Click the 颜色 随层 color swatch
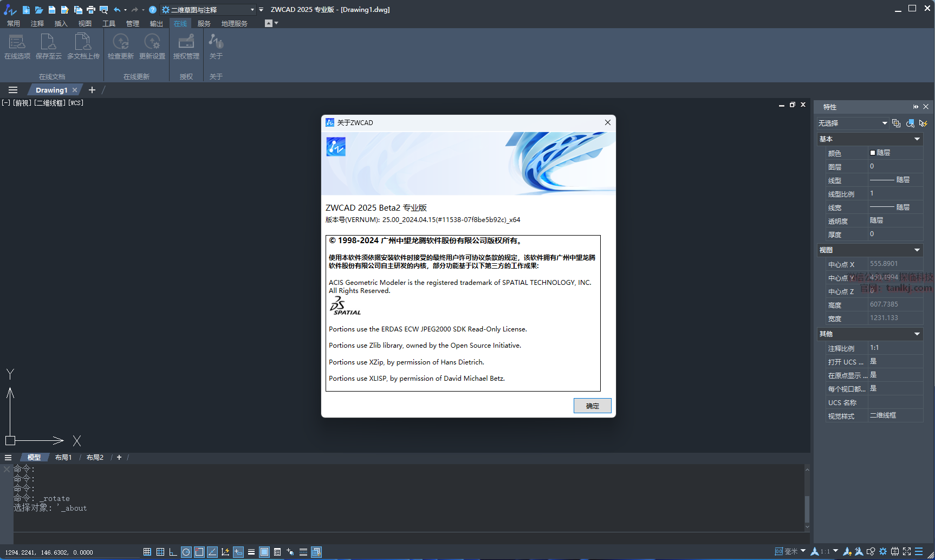The height and width of the screenshot is (560, 935). [873, 153]
